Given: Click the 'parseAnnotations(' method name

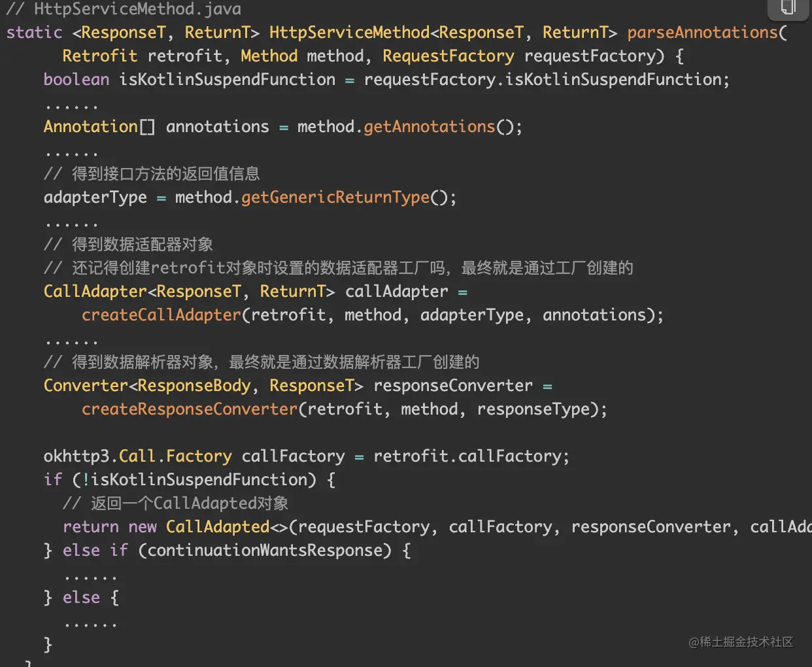Looking at the screenshot, I should click(x=707, y=33).
